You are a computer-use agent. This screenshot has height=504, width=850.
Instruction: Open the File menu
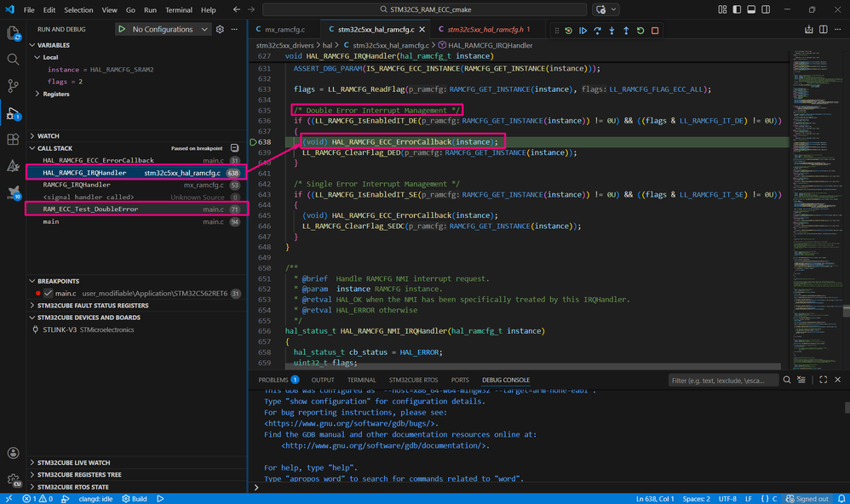29,9
